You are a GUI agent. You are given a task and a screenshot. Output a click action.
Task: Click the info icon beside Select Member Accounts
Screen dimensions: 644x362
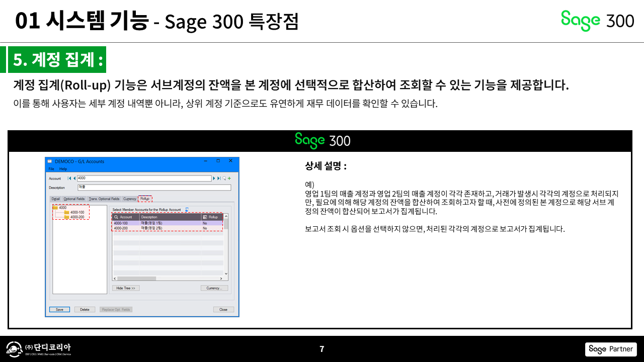(x=187, y=209)
